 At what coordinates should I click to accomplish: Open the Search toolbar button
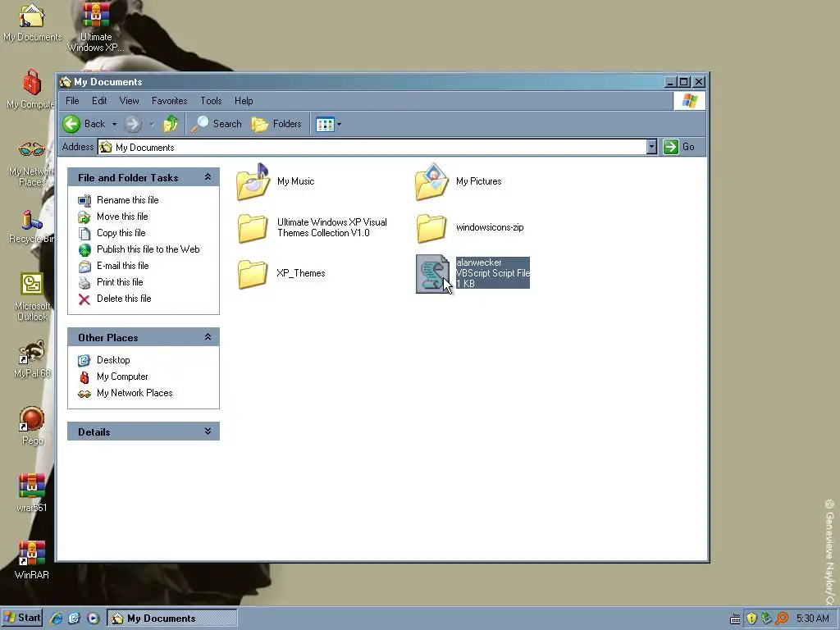[217, 125]
